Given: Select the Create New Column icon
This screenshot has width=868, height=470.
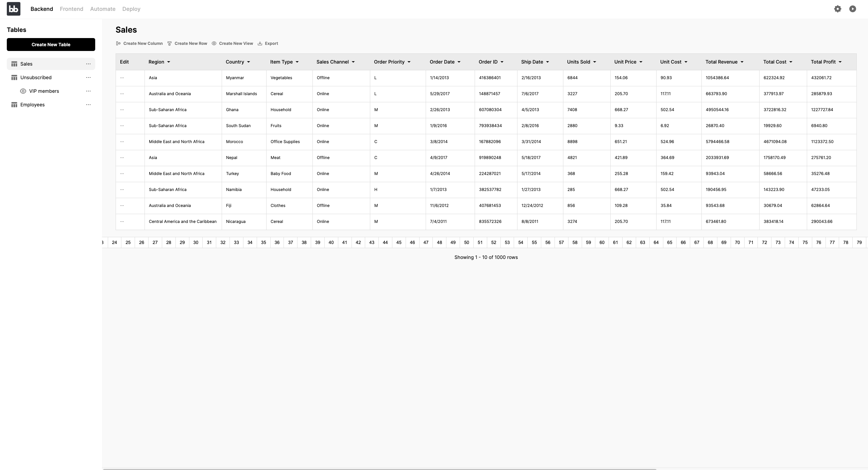Looking at the screenshot, I should click(x=118, y=43).
